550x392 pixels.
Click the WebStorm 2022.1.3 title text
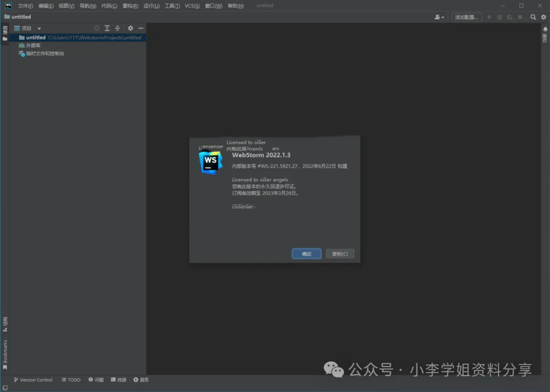pos(261,155)
